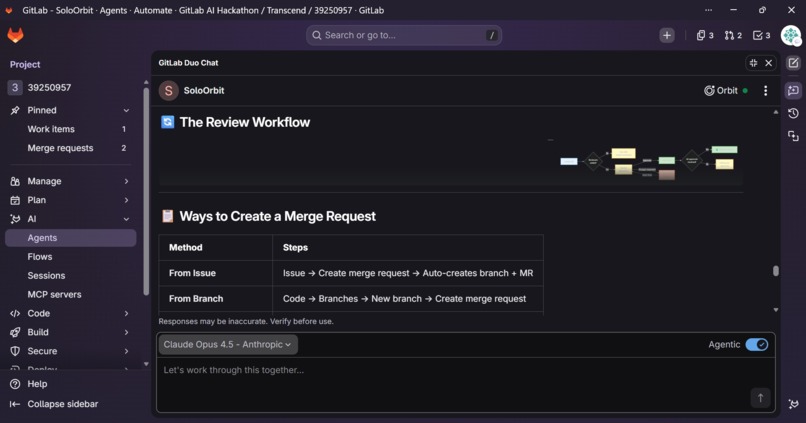The width and height of the screenshot is (806, 423).
Task: Click the Code brackets icon
Action: coord(15,314)
